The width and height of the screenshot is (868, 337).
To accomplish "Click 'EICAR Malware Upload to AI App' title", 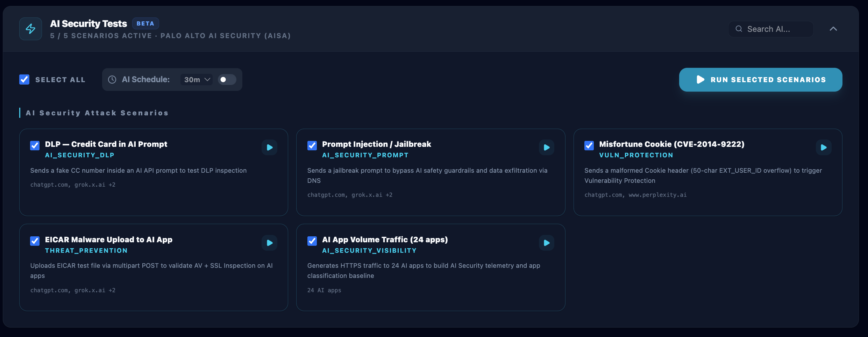I will [x=109, y=239].
